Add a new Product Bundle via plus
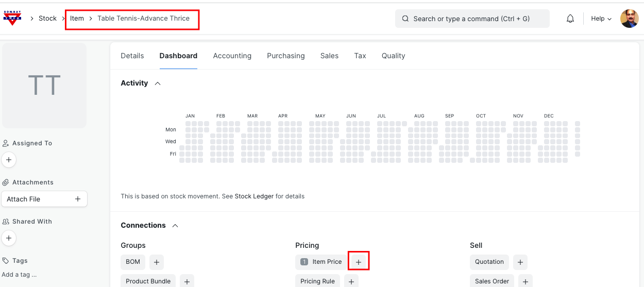Image resolution: width=644 pixels, height=287 pixels. (x=187, y=281)
